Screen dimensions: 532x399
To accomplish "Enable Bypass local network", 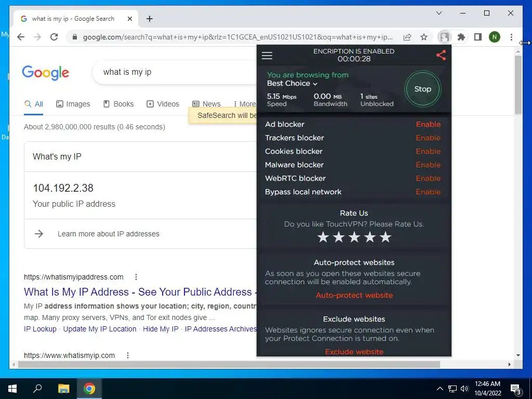I will pos(428,192).
